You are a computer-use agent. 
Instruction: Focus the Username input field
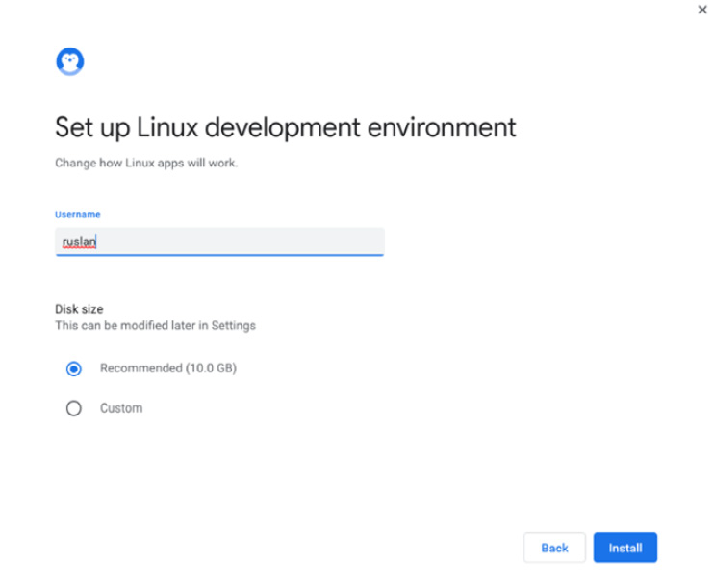220,242
